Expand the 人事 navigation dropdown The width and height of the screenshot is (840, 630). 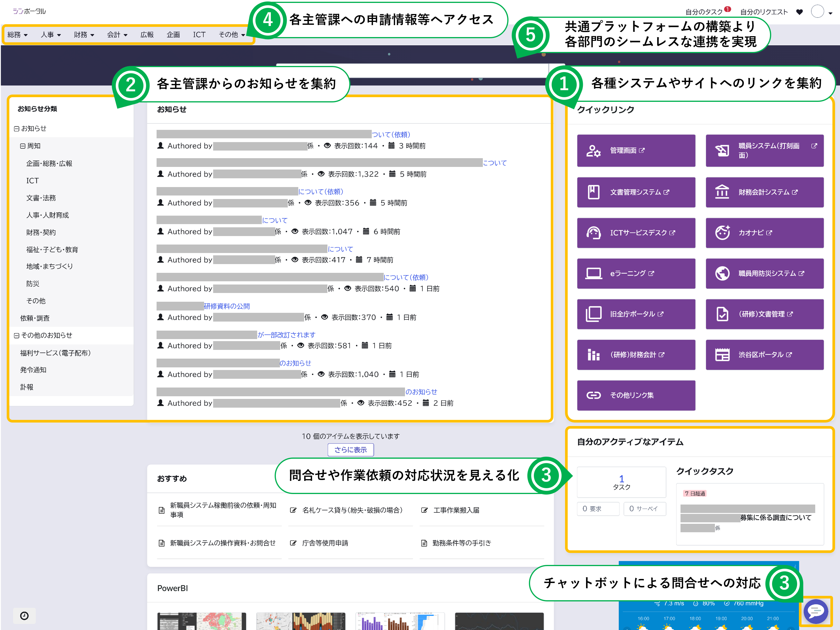point(50,35)
